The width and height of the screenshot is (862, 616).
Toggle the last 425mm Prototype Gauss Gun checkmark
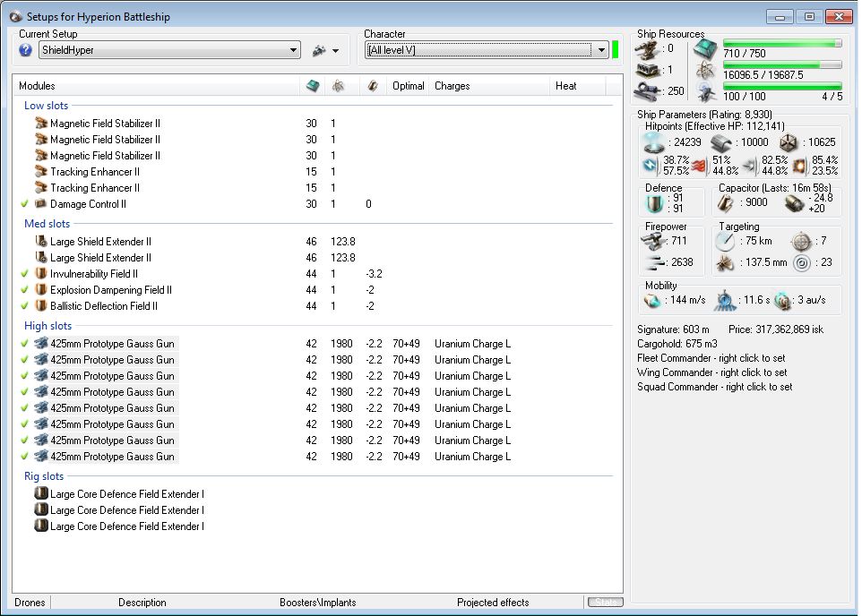click(x=25, y=456)
